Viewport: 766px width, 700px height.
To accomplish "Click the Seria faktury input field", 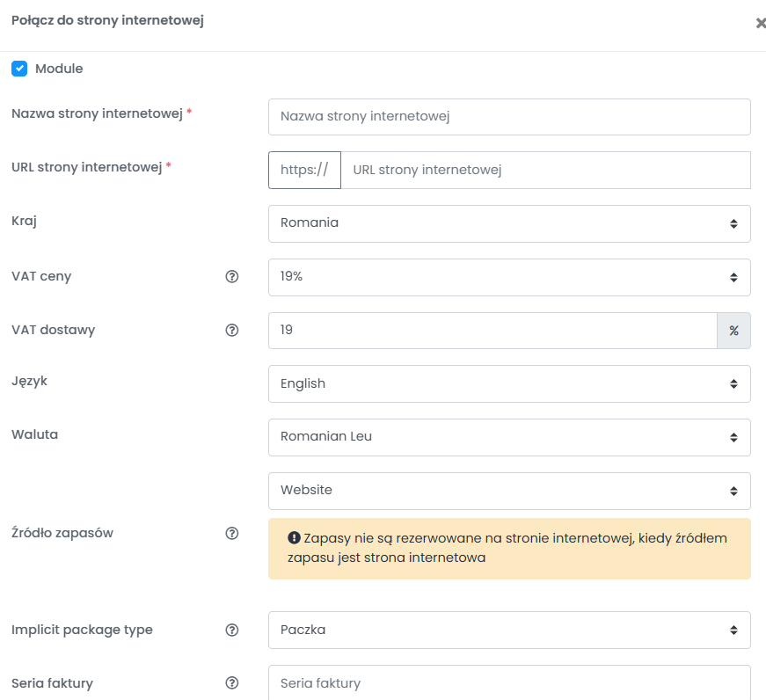I will click(509, 683).
